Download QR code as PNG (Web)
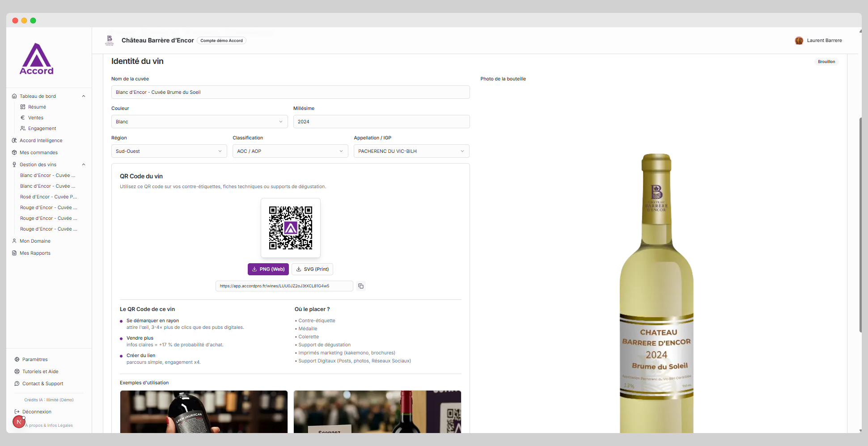The image size is (868, 446). (268, 269)
